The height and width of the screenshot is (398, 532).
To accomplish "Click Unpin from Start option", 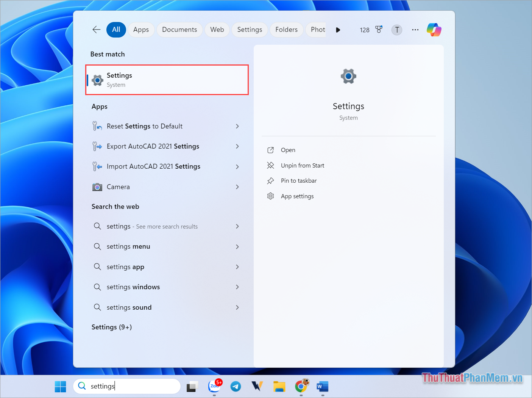I will point(302,165).
